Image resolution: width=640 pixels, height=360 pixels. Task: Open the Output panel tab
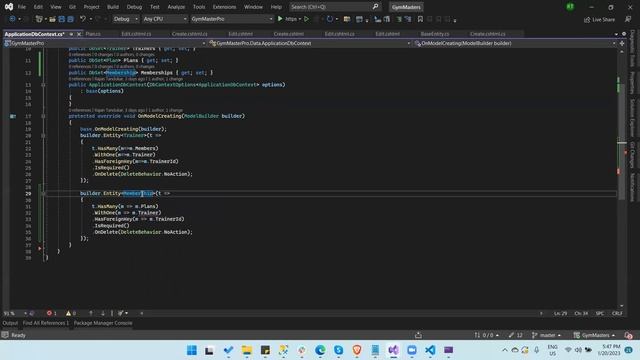click(10, 323)
